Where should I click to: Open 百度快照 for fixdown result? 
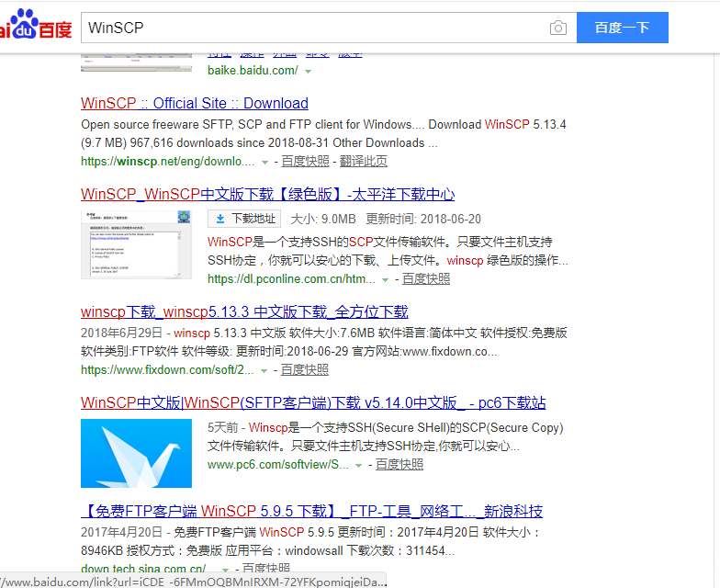(305, 369)
